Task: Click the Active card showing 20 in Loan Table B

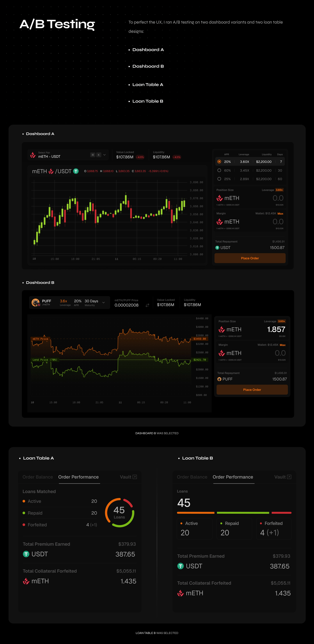Action: coord(195,529)
